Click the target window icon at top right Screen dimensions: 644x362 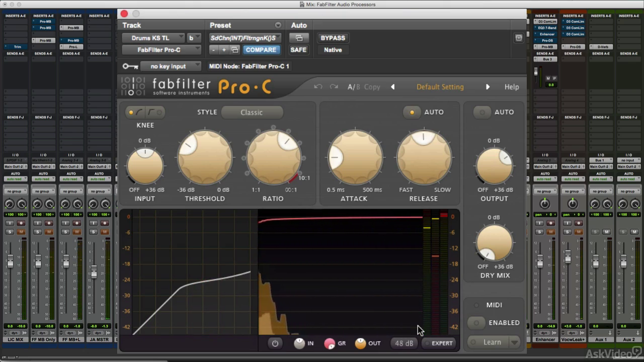click(x=519, y=38)
